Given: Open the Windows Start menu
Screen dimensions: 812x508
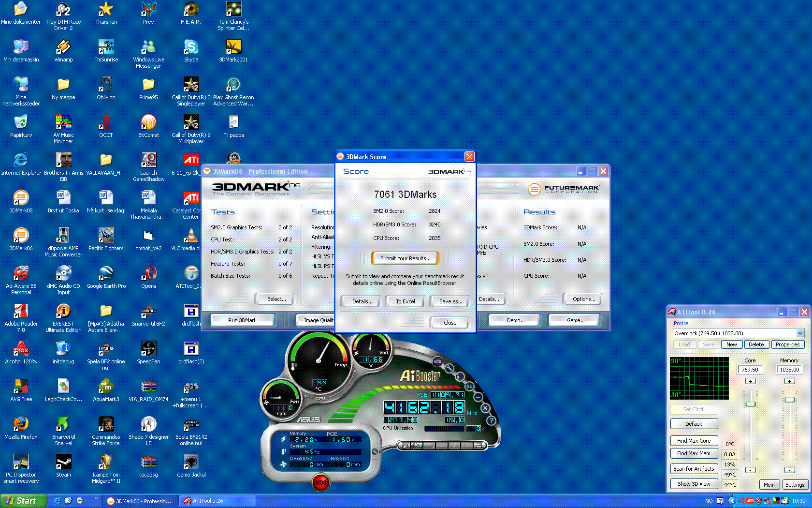Looking at the screenshot, I should click(23, 501).
